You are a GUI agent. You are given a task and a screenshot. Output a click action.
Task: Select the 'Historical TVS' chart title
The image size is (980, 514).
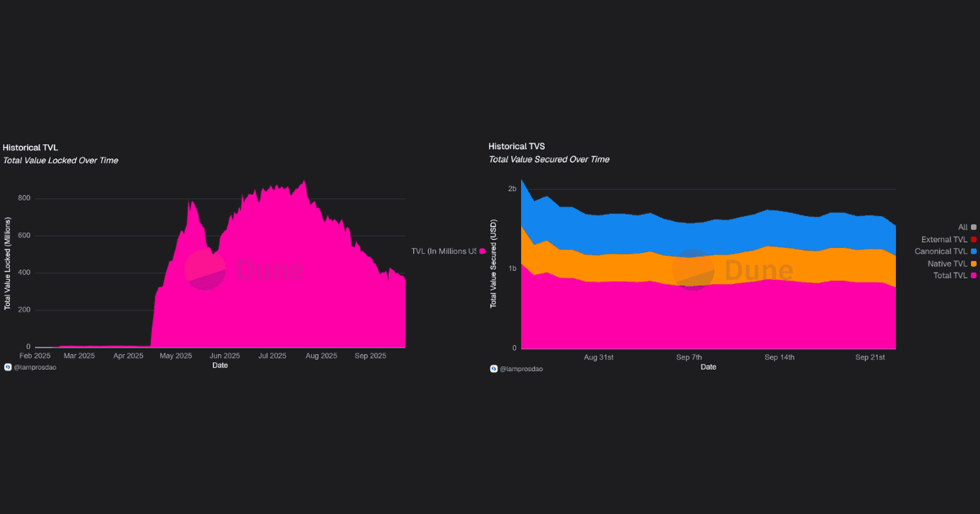(x=516, y=146)
